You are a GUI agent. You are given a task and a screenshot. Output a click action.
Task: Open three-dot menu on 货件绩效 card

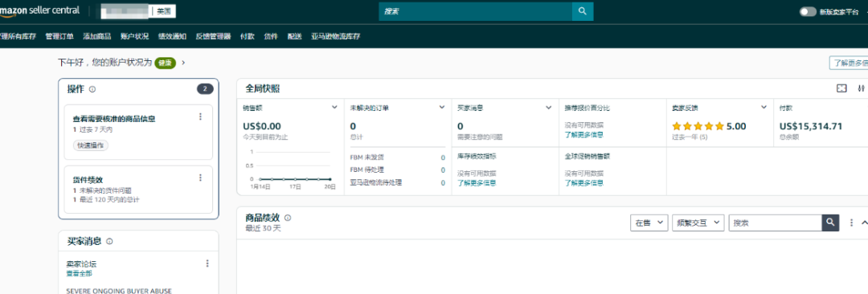coord(200,178)
